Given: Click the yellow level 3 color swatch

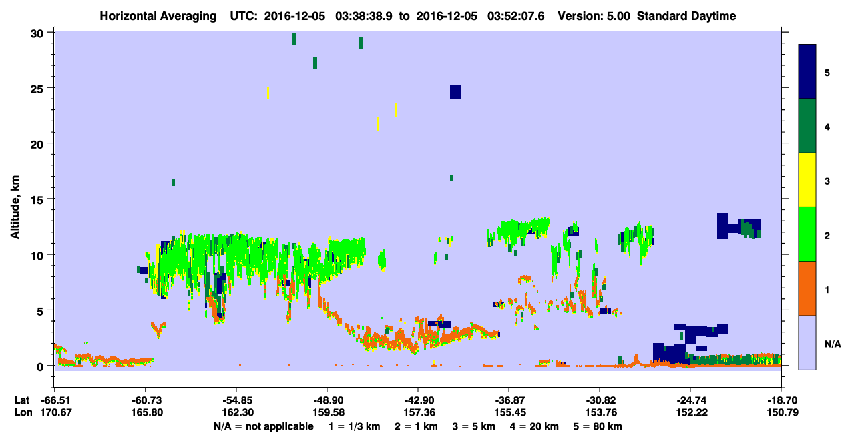Looking at the screenshot, I should (x=807, y=180).
